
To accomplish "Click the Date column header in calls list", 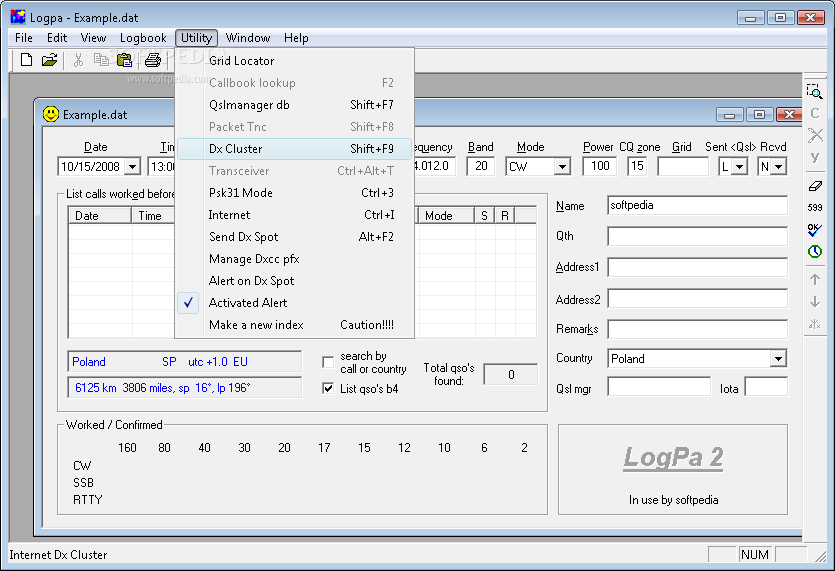I will click(x=100, y=216).
